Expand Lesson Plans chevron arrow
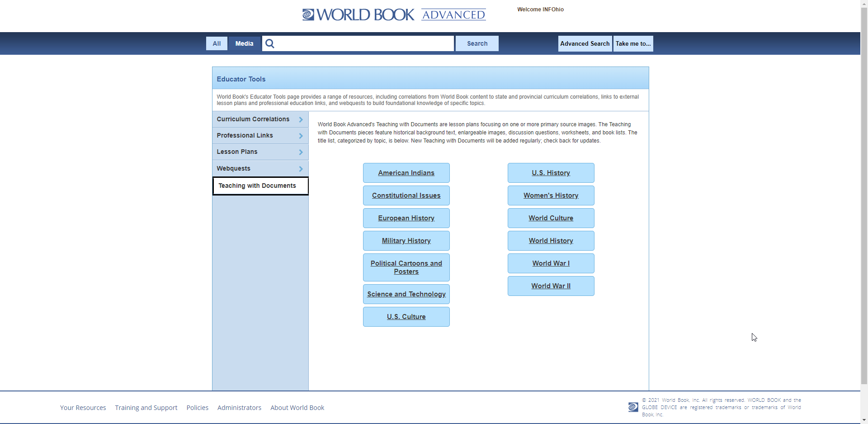Image resolution: width=868 pixels, height=424 pixels. [x=301, y=152]
